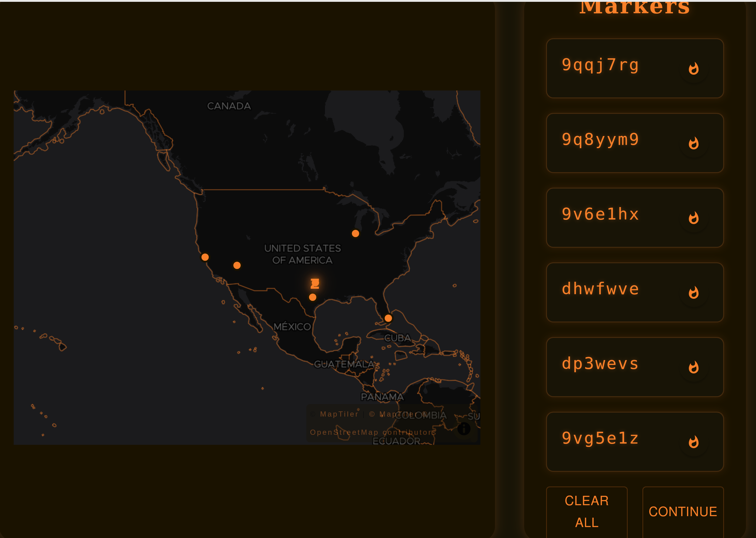Click the map dot in southern Florida

388,318
